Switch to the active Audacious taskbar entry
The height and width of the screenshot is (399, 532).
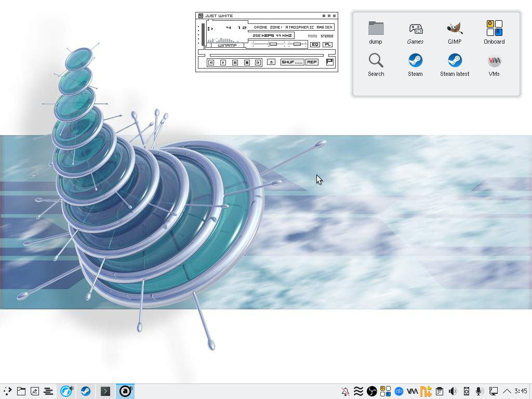coord(125,391)
